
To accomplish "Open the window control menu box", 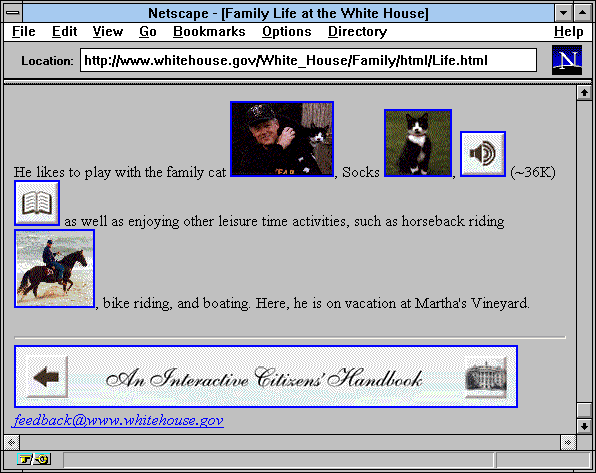I will 13,13.
